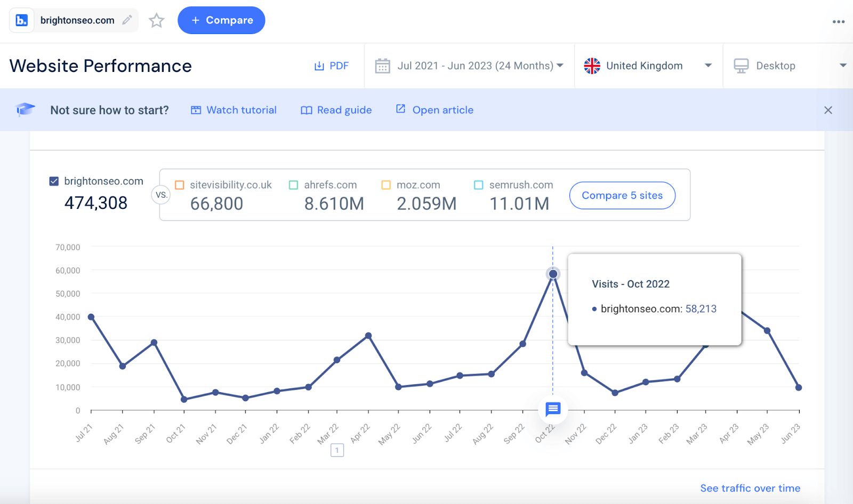Dismiss the tutorial banner with X
Viewport: 853px width, 504px height.
[x=828, y=110]
